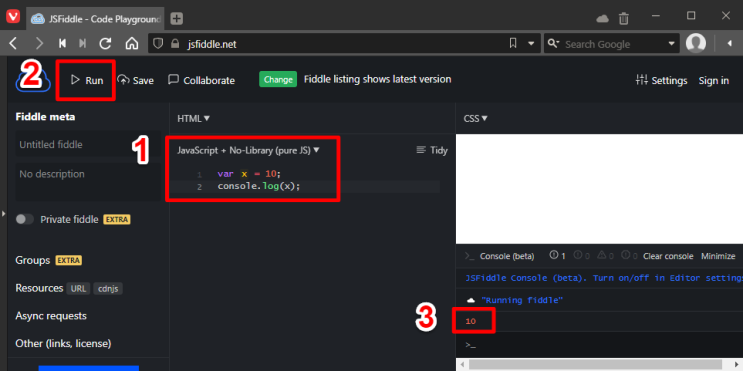
Task: Bookmark the page icon in address bar
Action: point(513,44)
